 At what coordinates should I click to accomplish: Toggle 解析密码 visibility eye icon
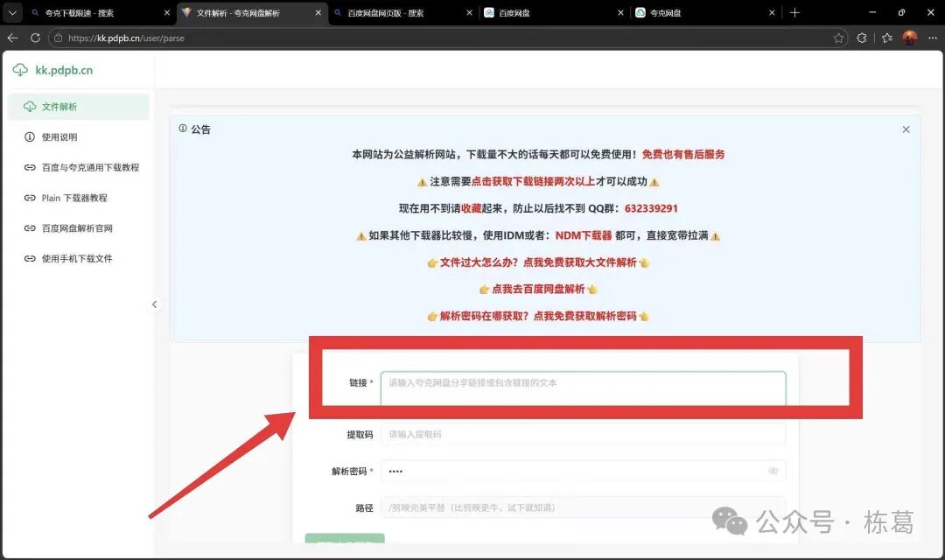(x=773, y=471)
